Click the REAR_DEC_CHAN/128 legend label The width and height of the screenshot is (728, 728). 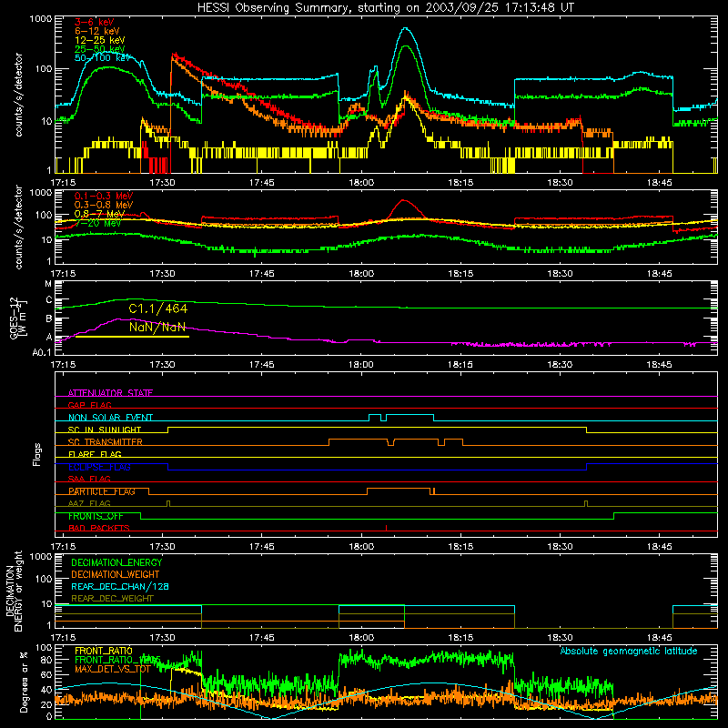click(120, 586)
